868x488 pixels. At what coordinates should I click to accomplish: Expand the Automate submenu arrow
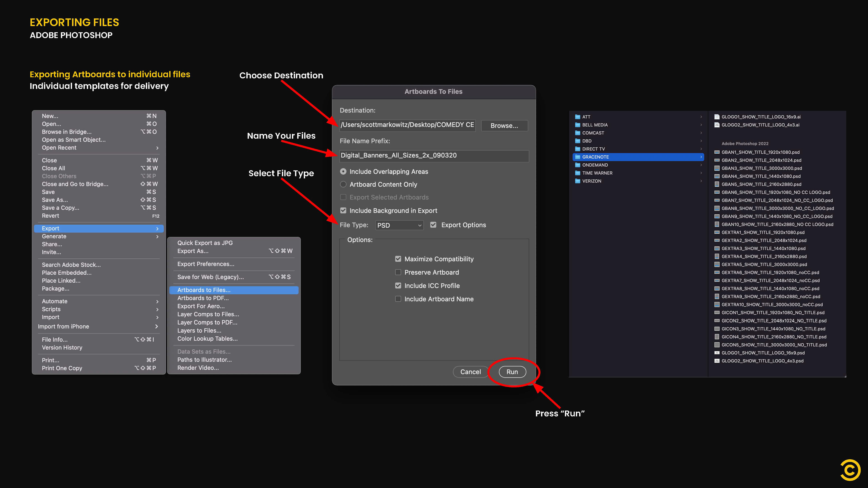point(157,301)
